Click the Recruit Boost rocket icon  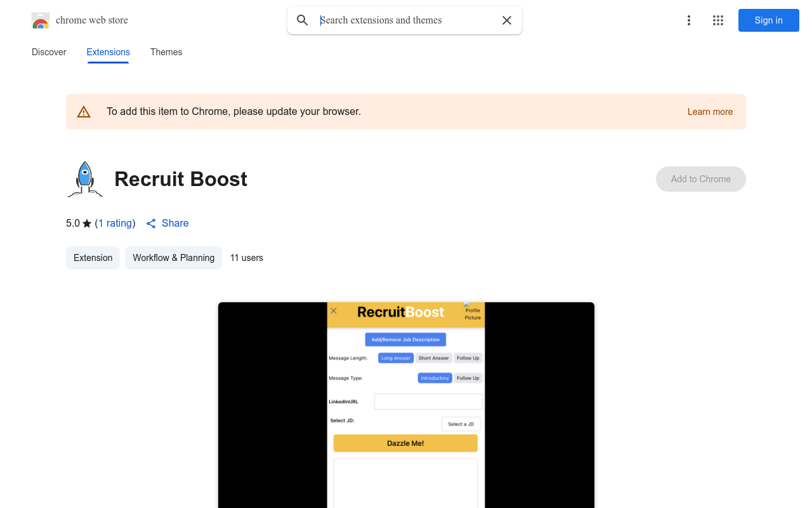[85, 179]
